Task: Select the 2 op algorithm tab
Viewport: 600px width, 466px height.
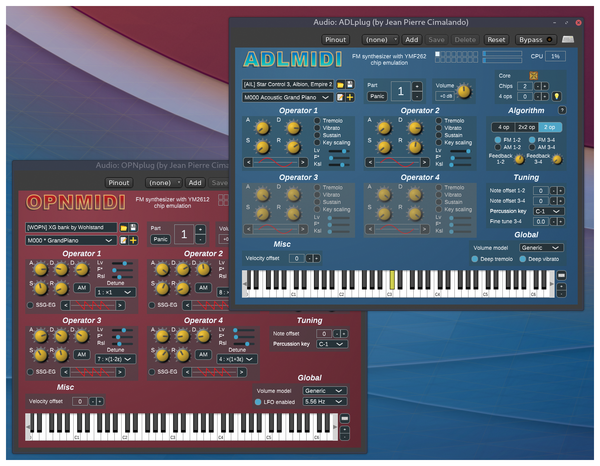Action: [x=550, y=127]
